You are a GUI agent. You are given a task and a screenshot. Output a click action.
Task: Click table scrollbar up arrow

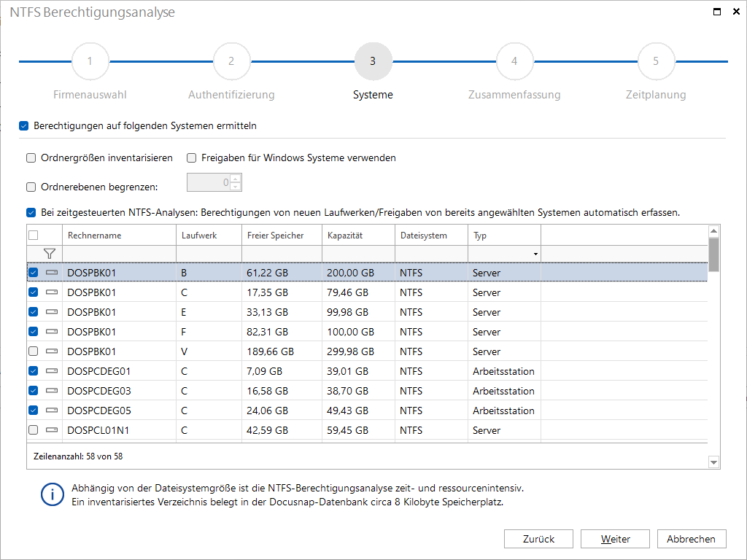pos(713,231)
